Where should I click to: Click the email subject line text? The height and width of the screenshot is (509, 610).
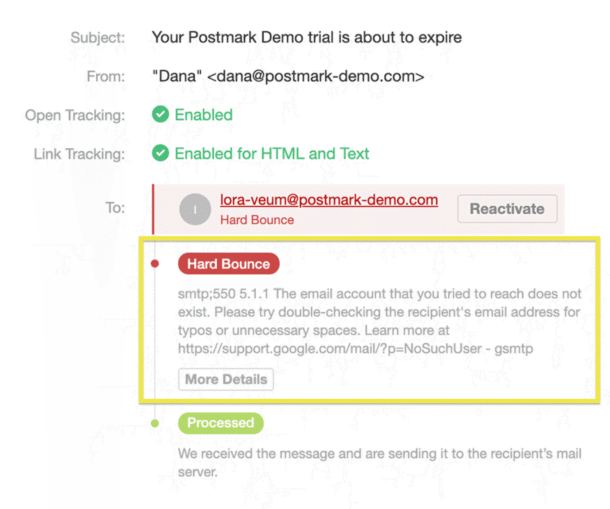306,38
